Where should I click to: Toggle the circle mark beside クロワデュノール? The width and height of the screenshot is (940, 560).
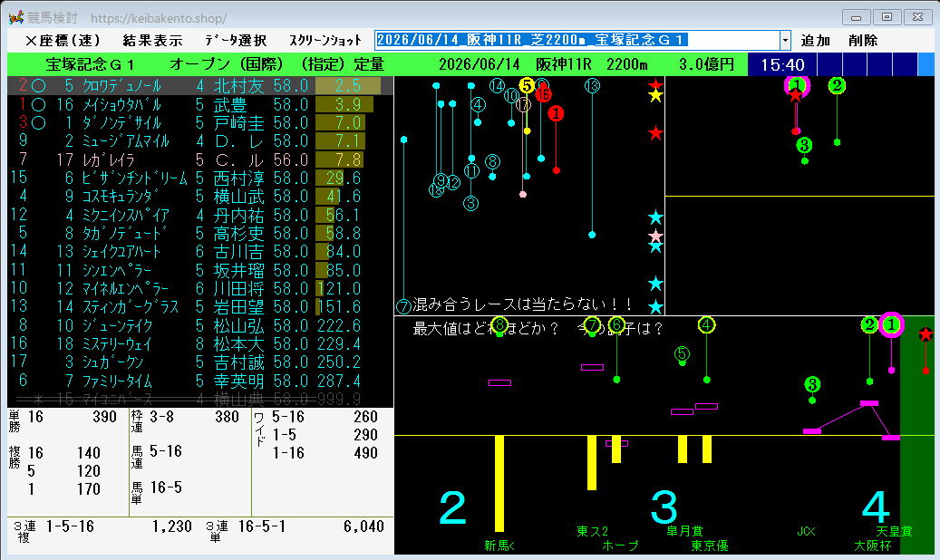pos(38,86)
